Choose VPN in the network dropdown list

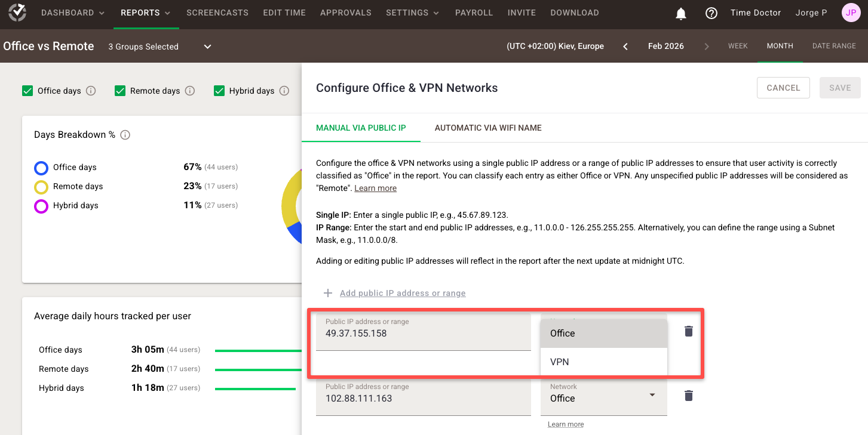603,362
